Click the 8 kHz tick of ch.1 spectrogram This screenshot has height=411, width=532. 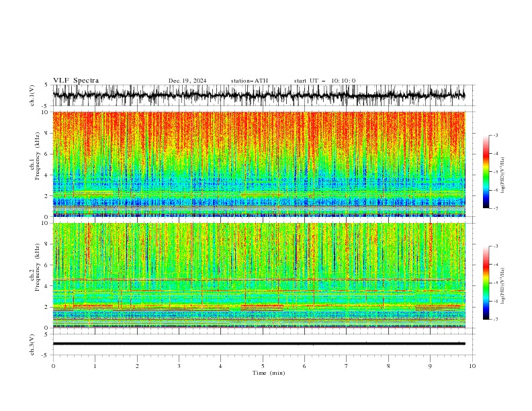(x=48, y=133)
